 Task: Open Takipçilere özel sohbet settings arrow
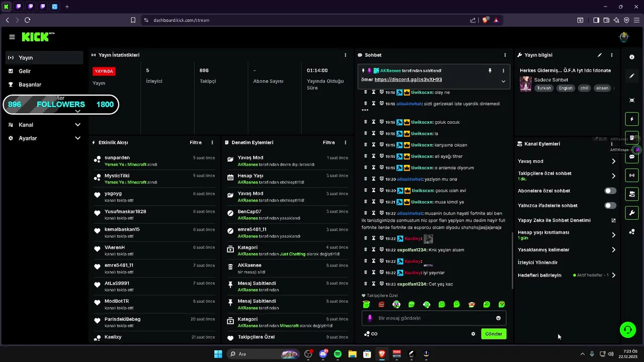[x=613, y=176]
